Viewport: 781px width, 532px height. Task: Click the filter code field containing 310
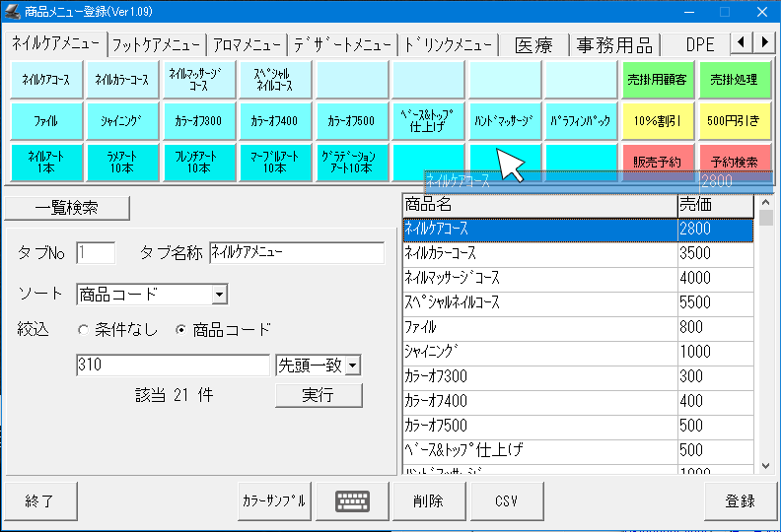pos(173,366)
